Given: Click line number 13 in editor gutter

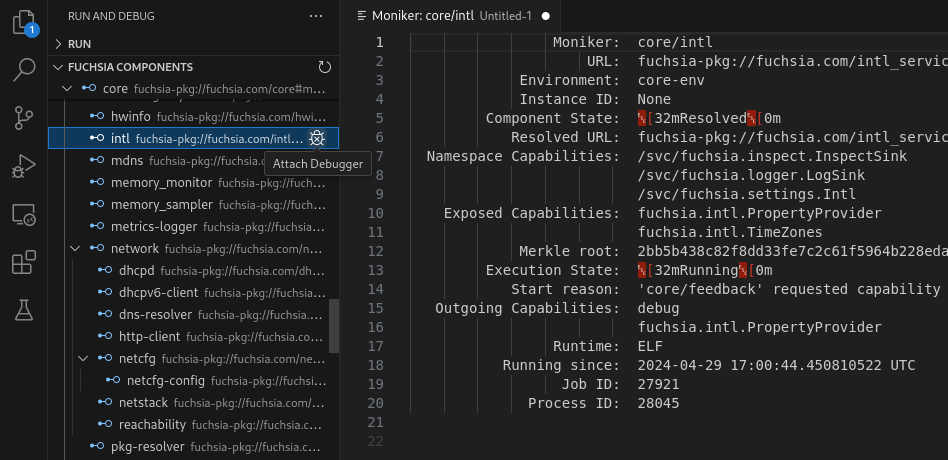Looking at the screenshot, I should [x=375, y=270].
